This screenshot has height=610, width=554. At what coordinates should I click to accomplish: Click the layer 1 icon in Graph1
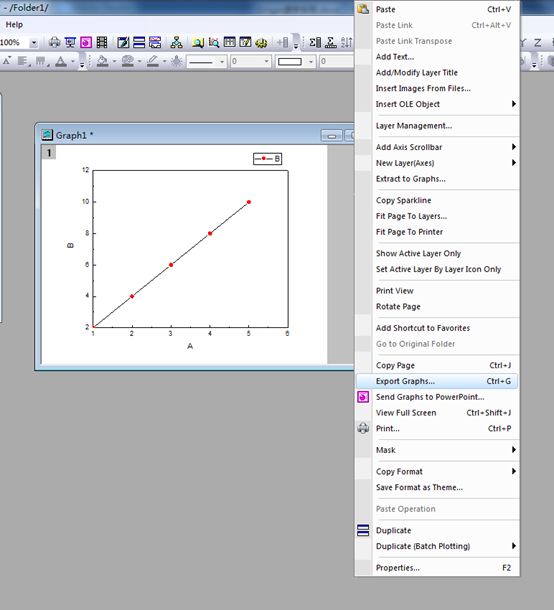49,152
